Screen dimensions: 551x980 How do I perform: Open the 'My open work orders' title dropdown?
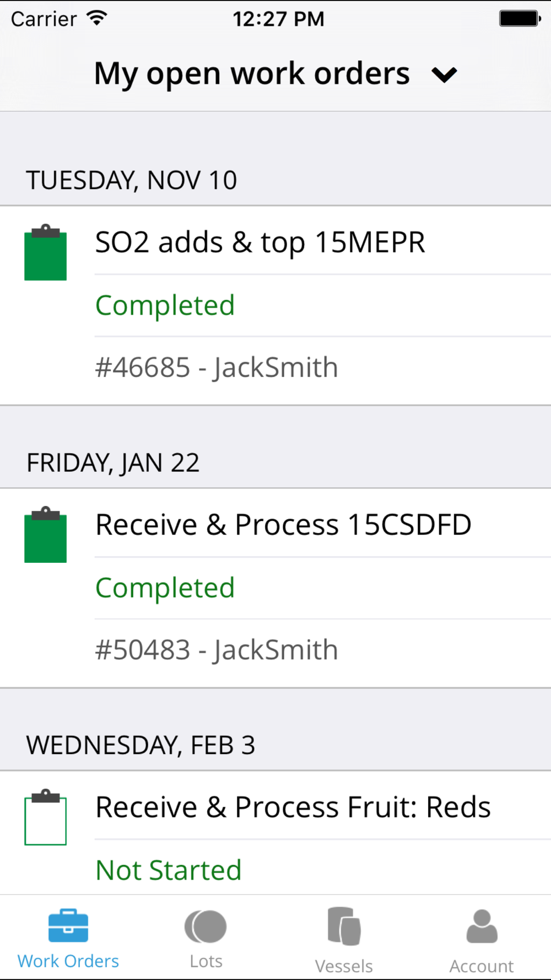(x=252, y=74)
